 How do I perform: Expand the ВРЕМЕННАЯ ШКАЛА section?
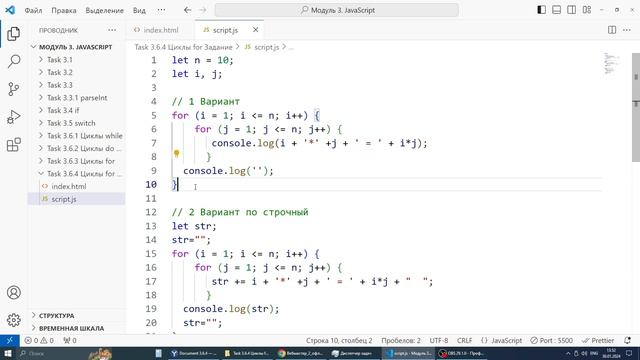click(76, 328)
